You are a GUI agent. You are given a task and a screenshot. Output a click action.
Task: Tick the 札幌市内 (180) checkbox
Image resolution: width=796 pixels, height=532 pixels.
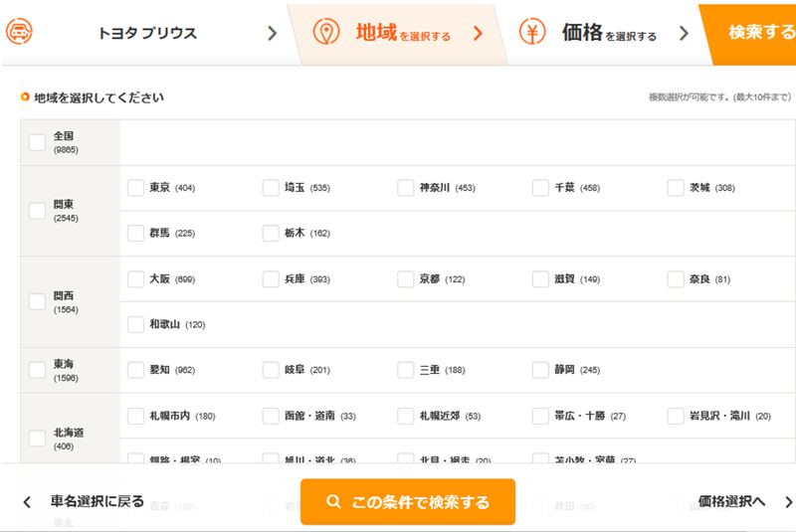[x=135, y=416]
